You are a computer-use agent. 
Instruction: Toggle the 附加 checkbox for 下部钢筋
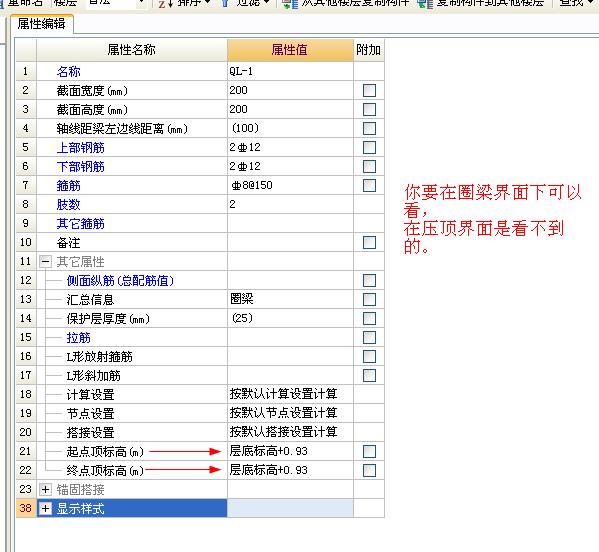(x=369, y=167)
